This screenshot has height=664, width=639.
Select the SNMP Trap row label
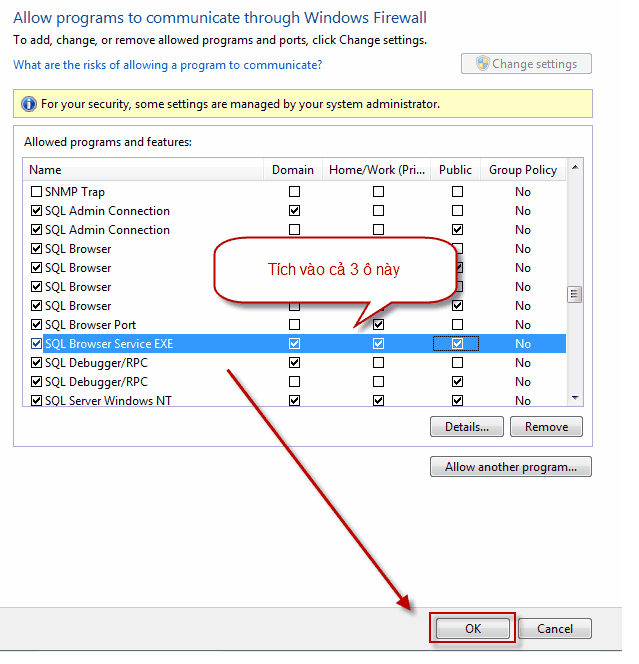75,192
